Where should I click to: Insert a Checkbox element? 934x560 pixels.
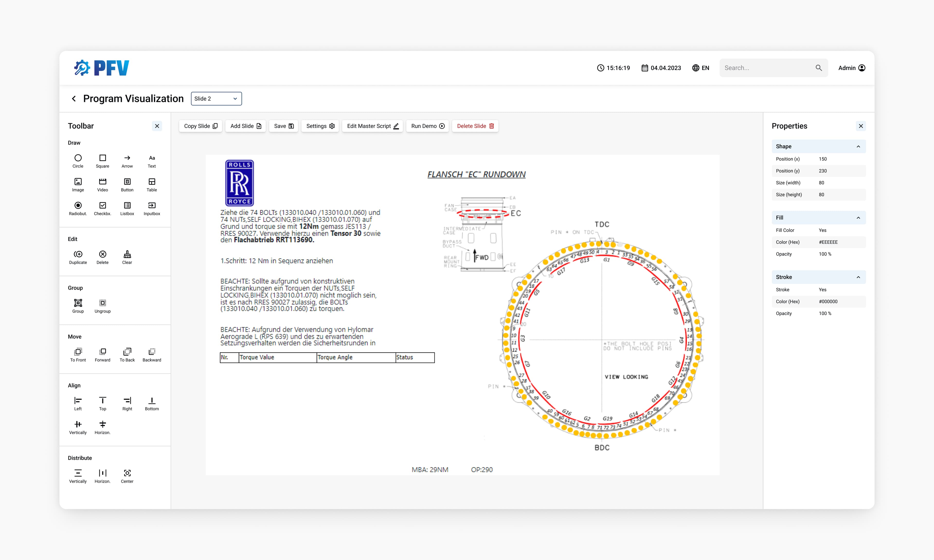pos(102,209)
